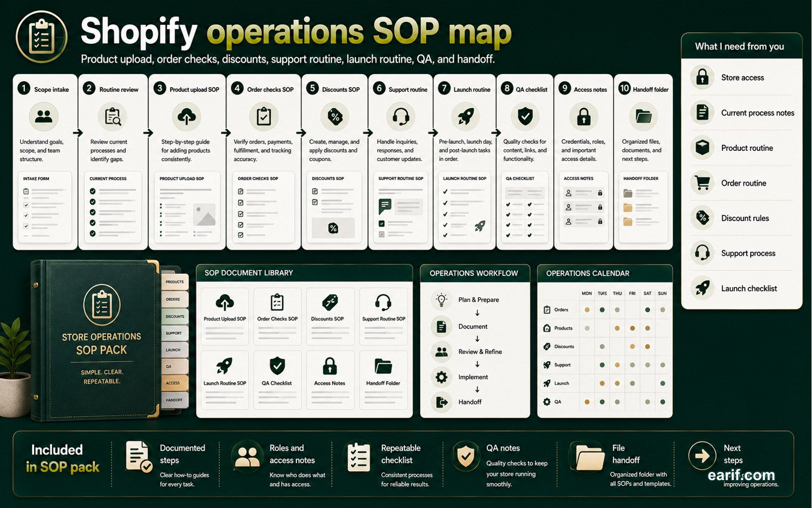Screen dimensions: 812x508
Task: Click the Shopify SOP map clipboard logo
Action: [42, 37]
